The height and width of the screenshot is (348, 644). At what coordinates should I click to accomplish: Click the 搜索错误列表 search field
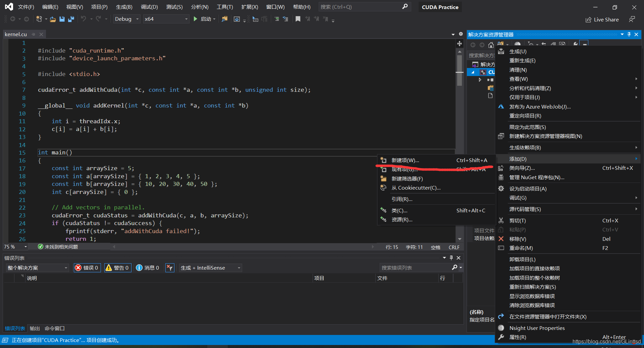415,268
